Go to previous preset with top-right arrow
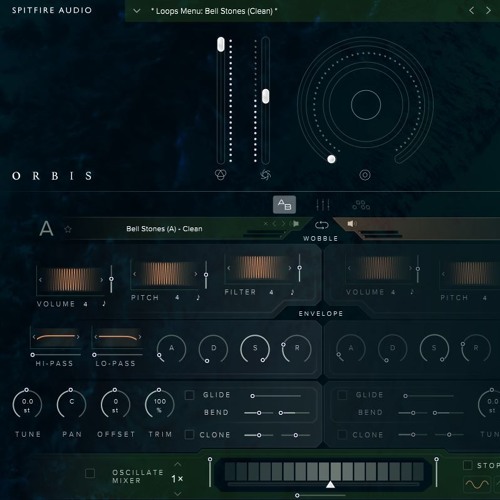Image resolution: width=500 pixels, height=500 pixels. click(x=471, y=11)
